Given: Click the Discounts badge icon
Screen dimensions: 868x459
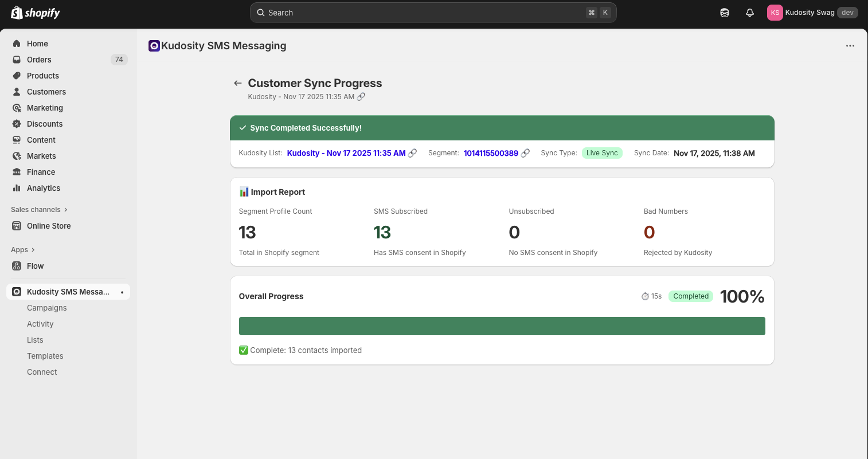Looking at the screenshot, I should point(17,124).
